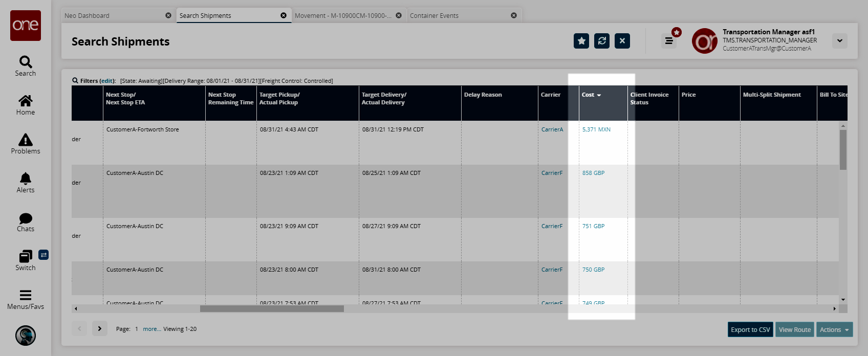Viewport: 868px width, 356px height.
Task: Click the assistant avatar icon at sidebar bottom
Action: 26,336
